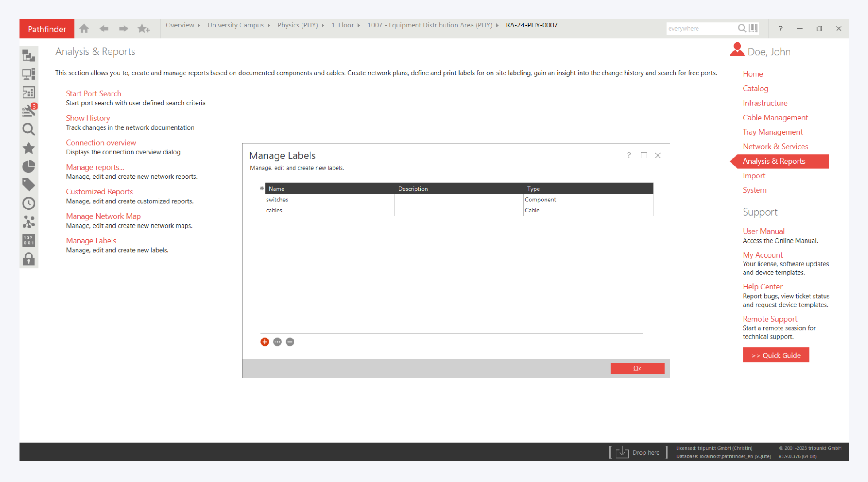Click the edit label ellipsis icon
The width and height of the screenshot is (868, 482).
pos(277,342)
